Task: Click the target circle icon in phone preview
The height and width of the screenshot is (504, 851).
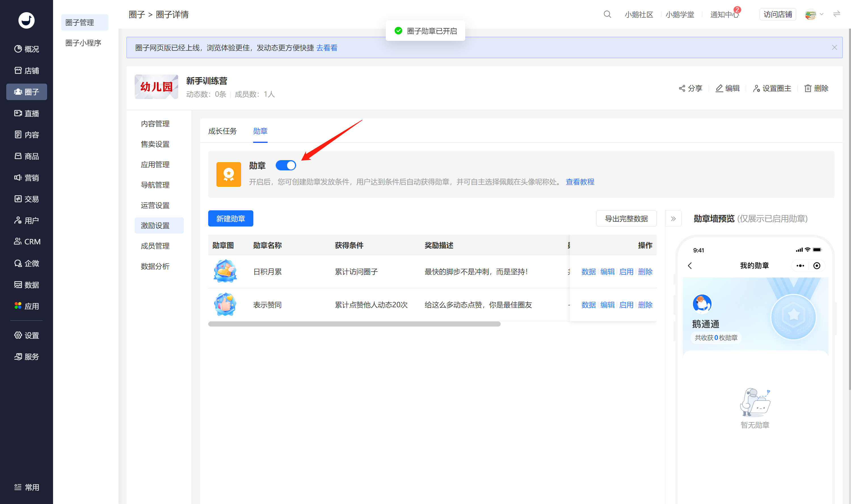Action: [x=817, y=266]
